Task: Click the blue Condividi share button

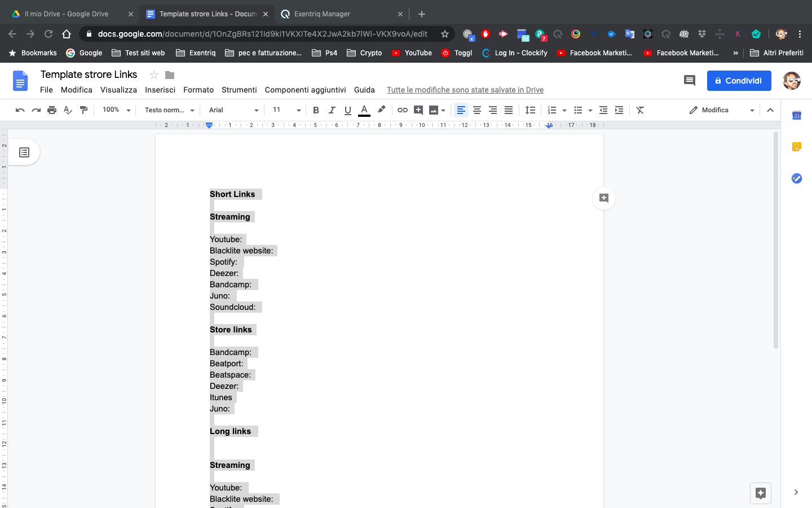Action: [739, 81]
